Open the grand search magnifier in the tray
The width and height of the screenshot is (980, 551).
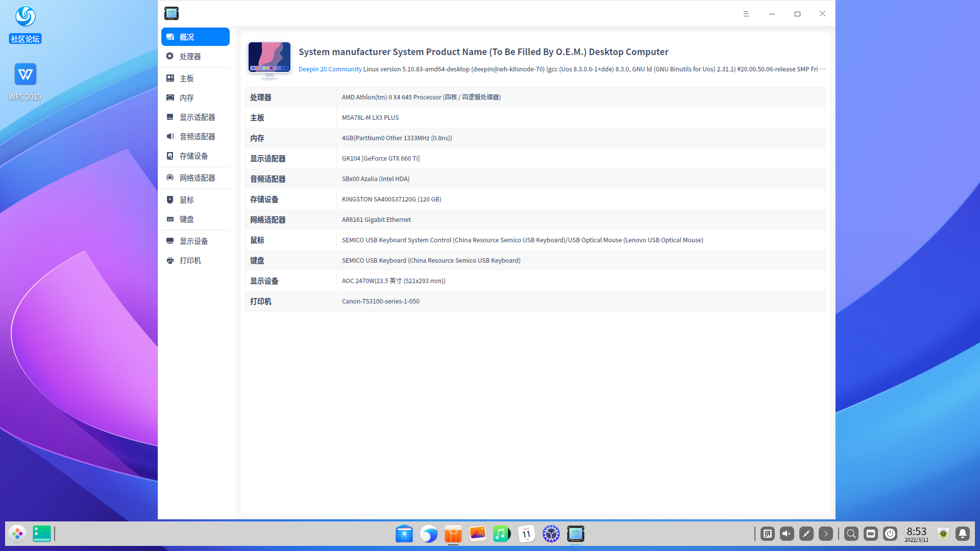tap(851, 534)
